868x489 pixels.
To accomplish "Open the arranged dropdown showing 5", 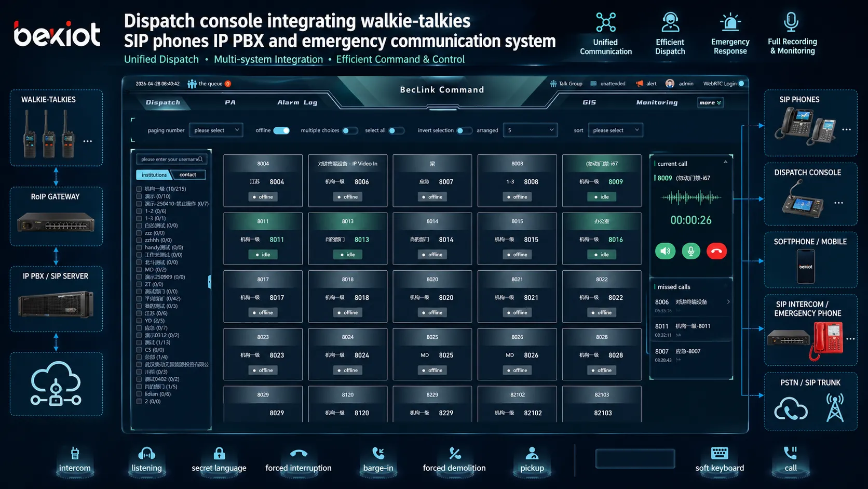I will pyautogui.click(x=530, y=130).
